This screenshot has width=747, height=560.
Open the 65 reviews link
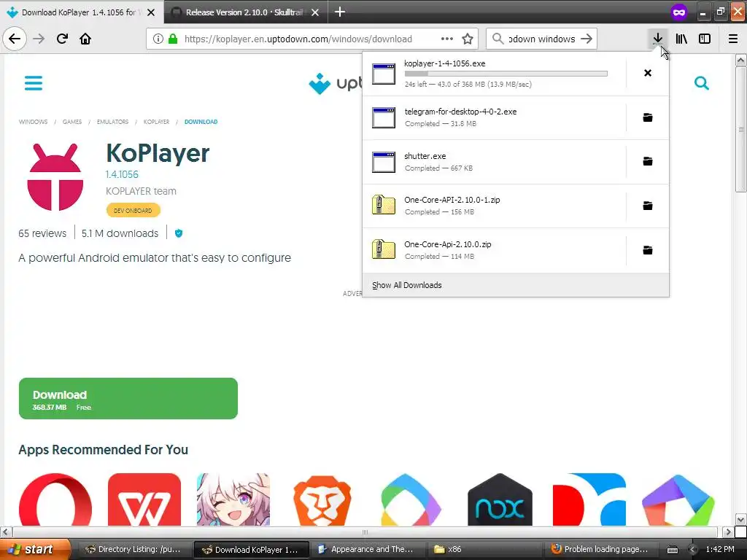point(42,233)
